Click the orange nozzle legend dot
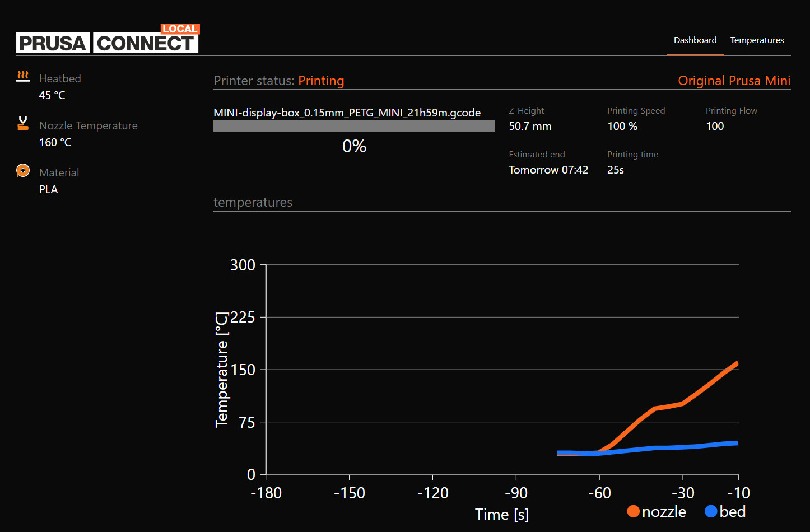810x532 pixels. pos(634,511)
